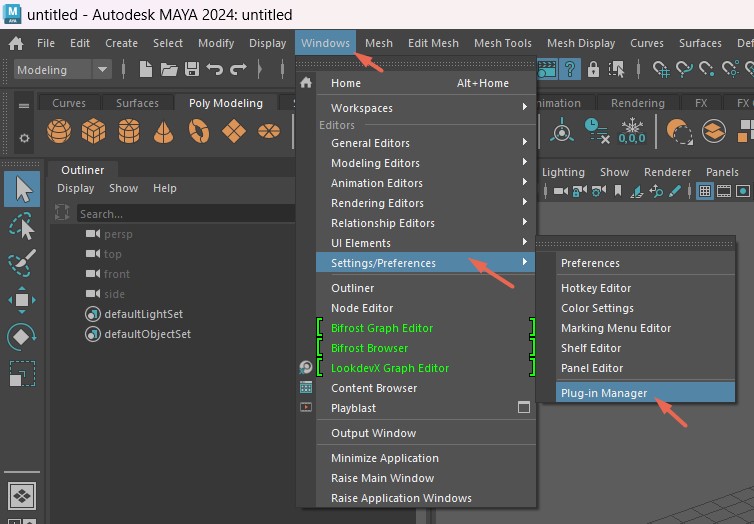
Task: Select Bifrost Graph Editor entry
Action: [426, 328]
